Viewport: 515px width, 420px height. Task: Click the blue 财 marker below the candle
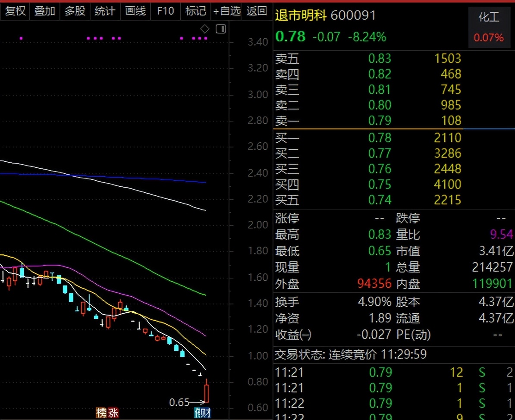[206, 413]
